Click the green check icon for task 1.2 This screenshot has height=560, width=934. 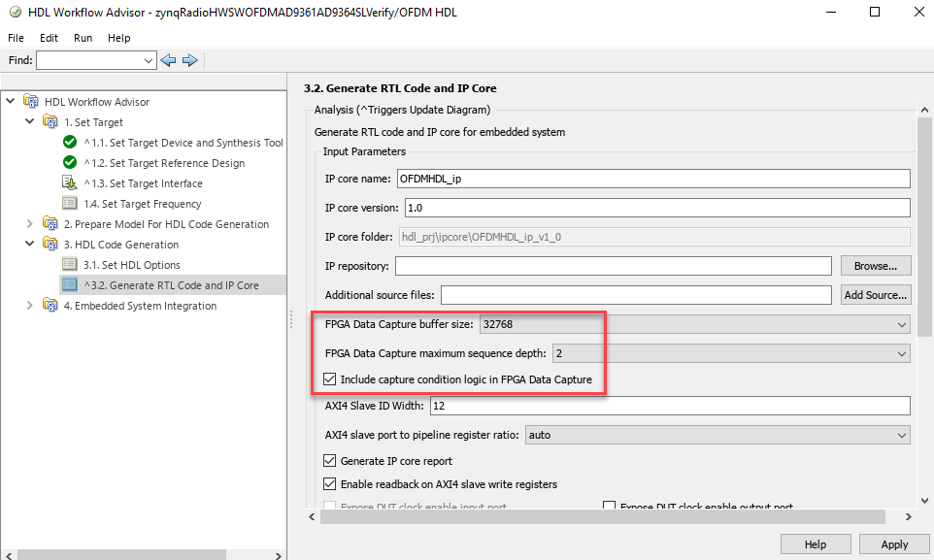[70, 163]
